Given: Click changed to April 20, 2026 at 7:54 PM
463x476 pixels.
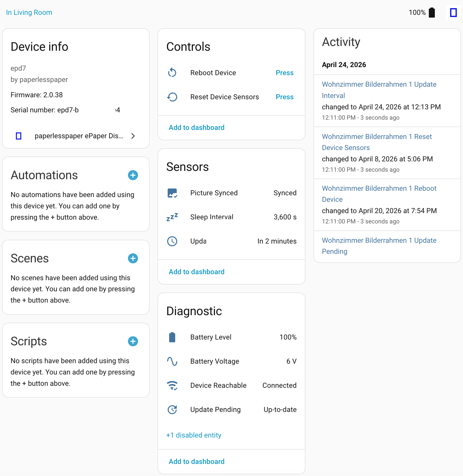Looking at the screenshot, I should (x=379, y=211).
